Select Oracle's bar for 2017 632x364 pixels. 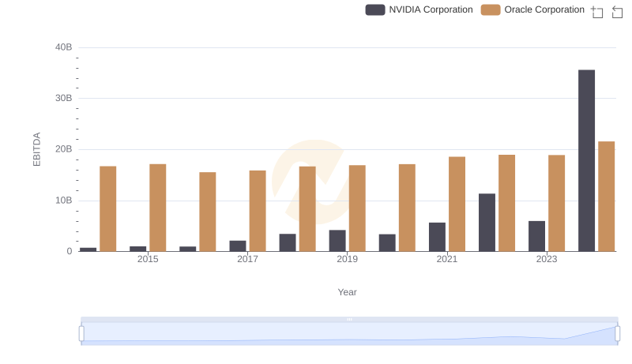(x=258, y=211)
